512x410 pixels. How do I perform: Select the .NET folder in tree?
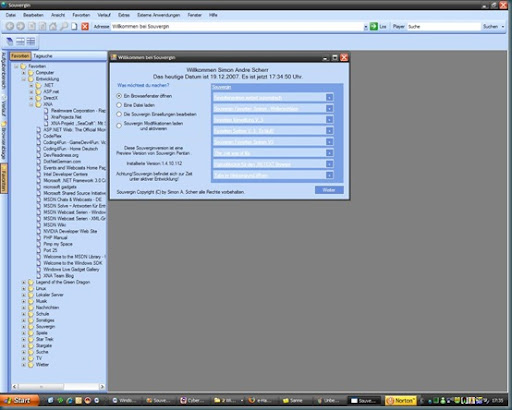(x=48, y=85)
